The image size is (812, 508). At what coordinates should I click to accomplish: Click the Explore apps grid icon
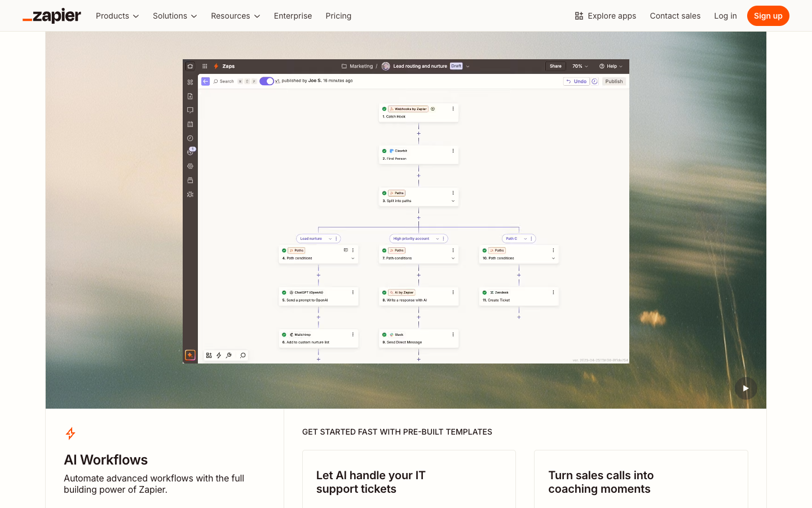tap(579, 16)
